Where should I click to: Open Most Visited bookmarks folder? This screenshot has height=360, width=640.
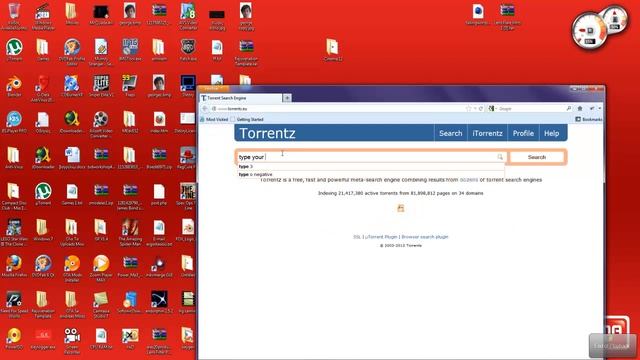click(x=214, y=119)
